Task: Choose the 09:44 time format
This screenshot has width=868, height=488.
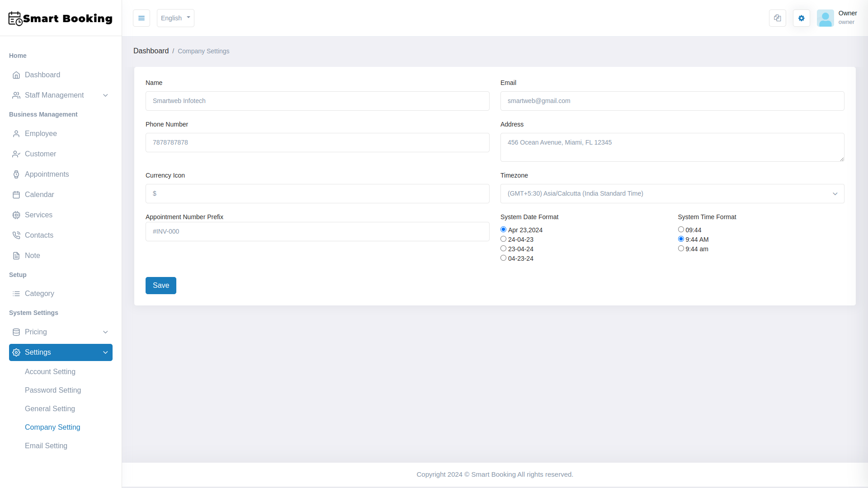Action: [x=681, y=229]
